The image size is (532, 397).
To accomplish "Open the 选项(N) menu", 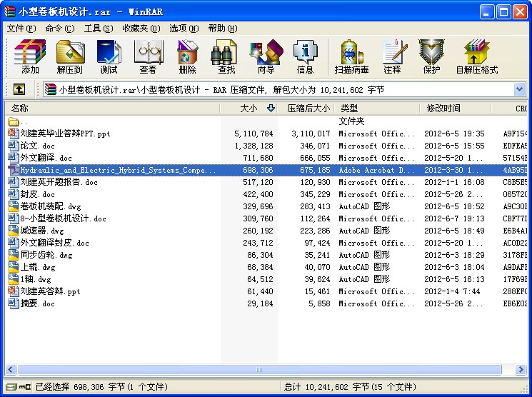I will [x=184, y=29].
